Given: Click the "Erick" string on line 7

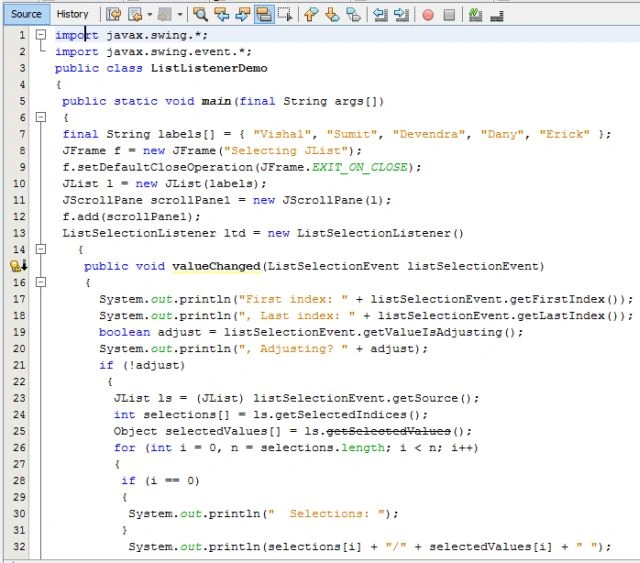Looking at the screenshot, I should point(564,134).
